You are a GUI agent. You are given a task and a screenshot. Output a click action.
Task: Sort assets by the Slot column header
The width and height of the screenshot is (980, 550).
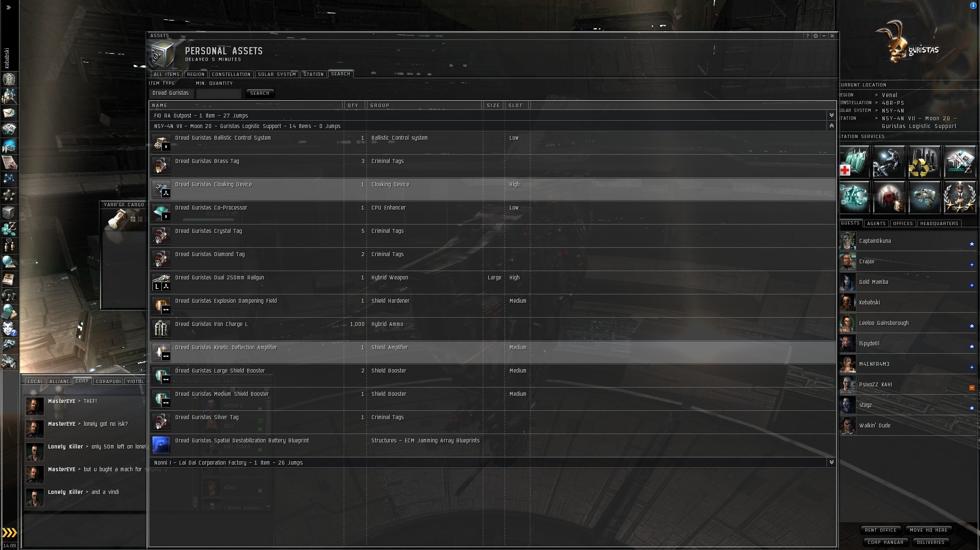517,105
